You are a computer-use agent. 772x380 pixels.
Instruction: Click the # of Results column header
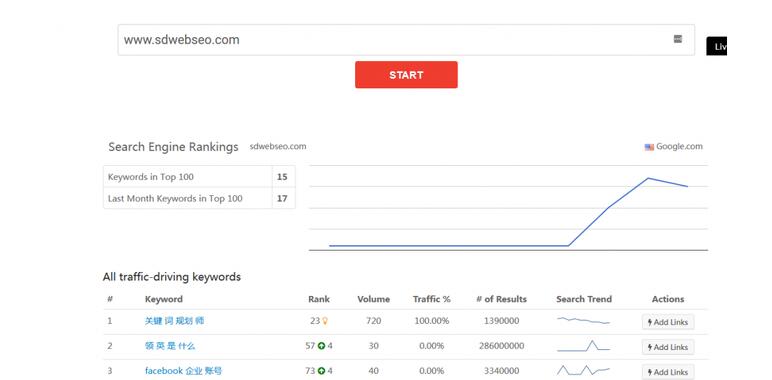pos(501,299)
